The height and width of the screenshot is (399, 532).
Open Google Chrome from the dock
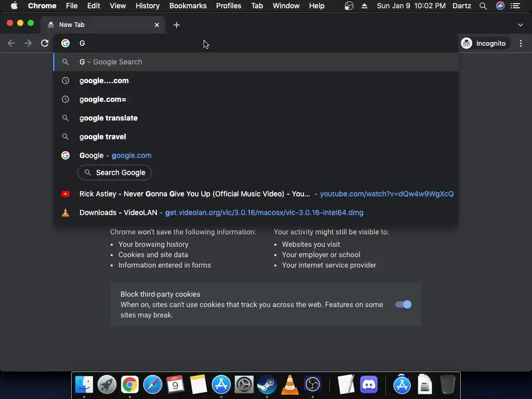coord(129,385)
